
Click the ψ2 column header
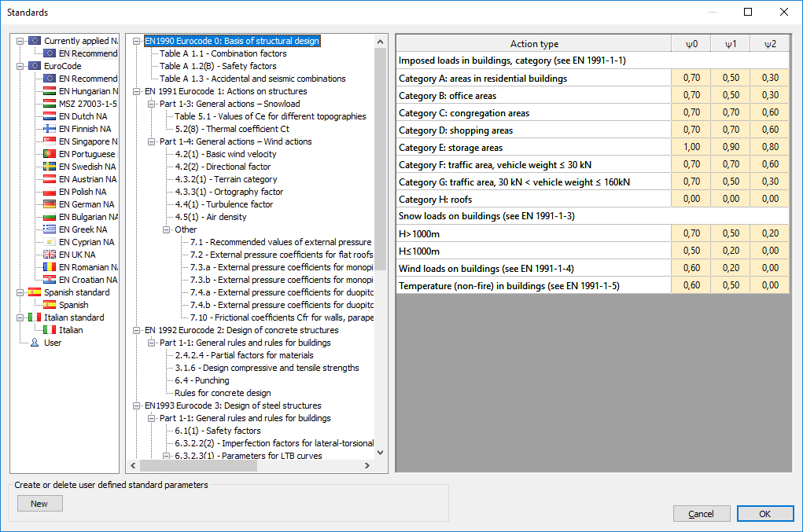coord(770,43)
